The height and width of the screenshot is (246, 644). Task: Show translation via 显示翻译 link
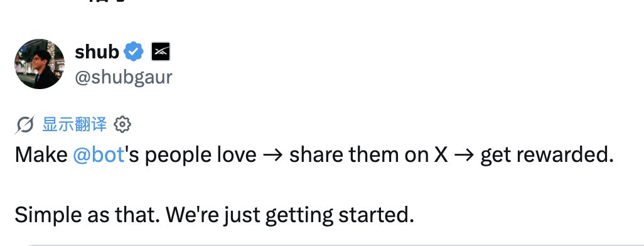coord(74,124)
